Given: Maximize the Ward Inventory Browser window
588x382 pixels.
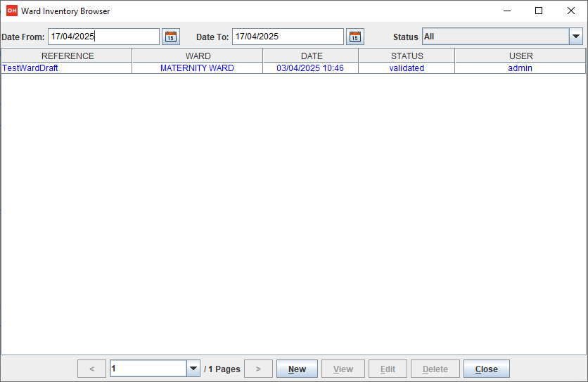Looking at the screenshot, I should pyautogui.click(x=539, y=11).
